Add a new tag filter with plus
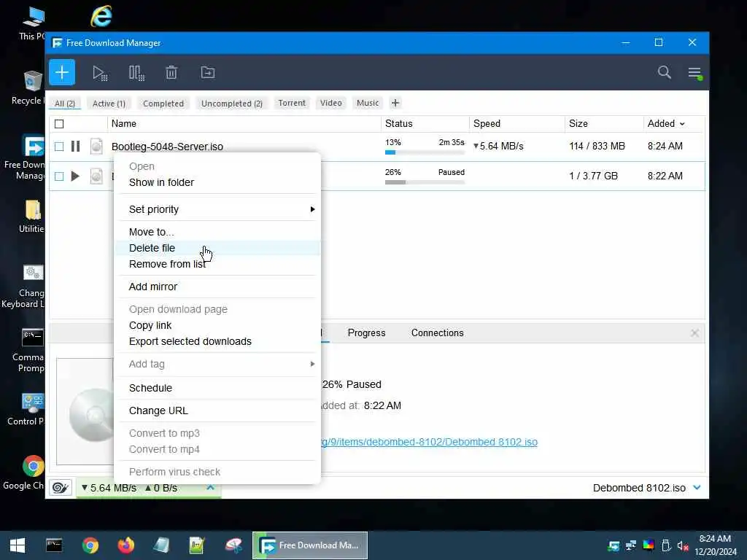Image resolution: width=747 pixels, height=560 pixels. click(x=395, y=103)
